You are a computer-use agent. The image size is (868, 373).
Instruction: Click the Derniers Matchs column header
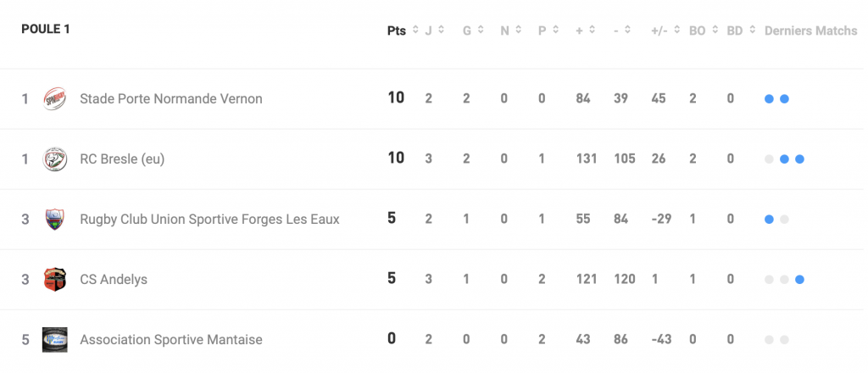click(810, 31)
